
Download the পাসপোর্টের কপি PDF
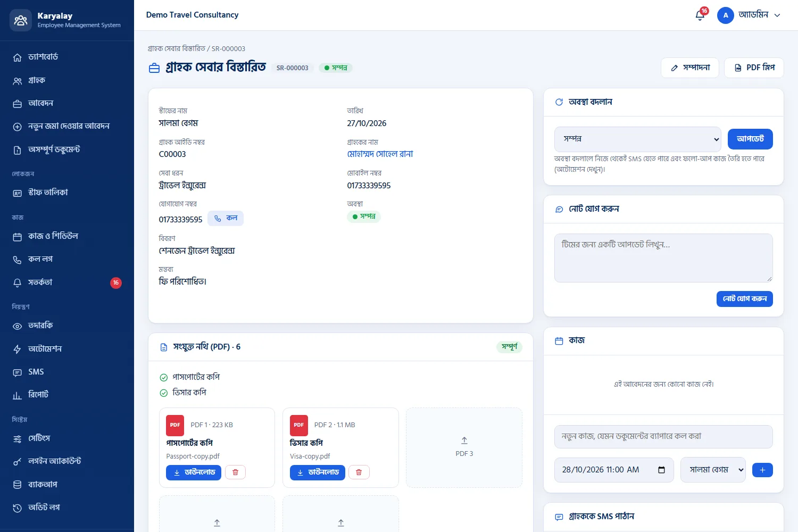click(x=194, y=472)
